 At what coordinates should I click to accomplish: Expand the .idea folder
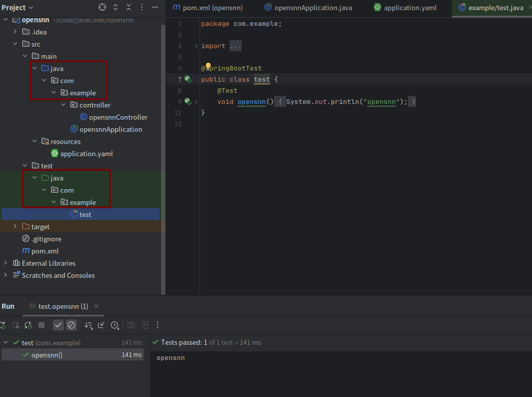point(15,31)
